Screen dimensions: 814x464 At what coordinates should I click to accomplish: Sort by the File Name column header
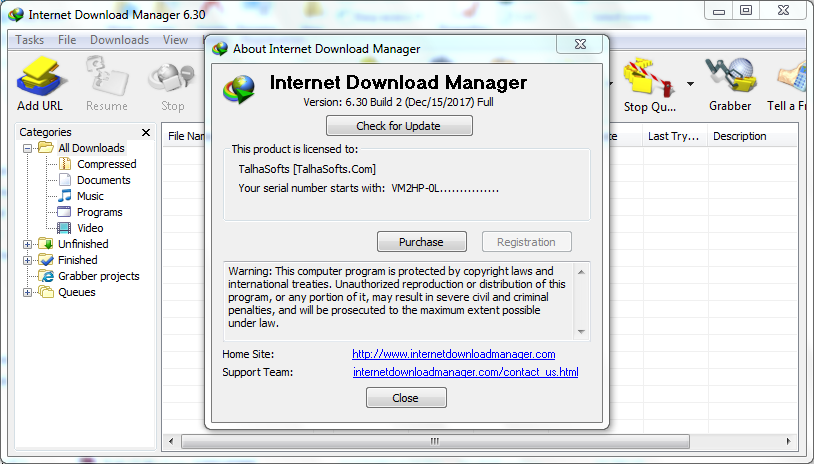pos(185,136)
